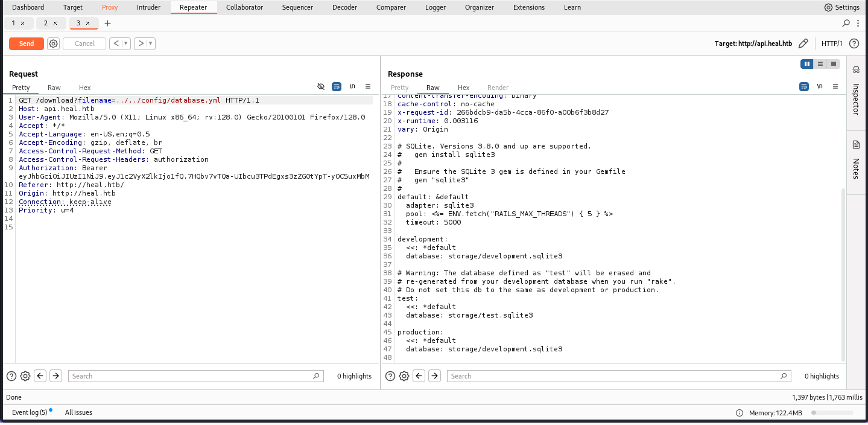This screenshot has height=425, width=868.
Task: Open response panel hamburger menu
Action: point(835,87)
